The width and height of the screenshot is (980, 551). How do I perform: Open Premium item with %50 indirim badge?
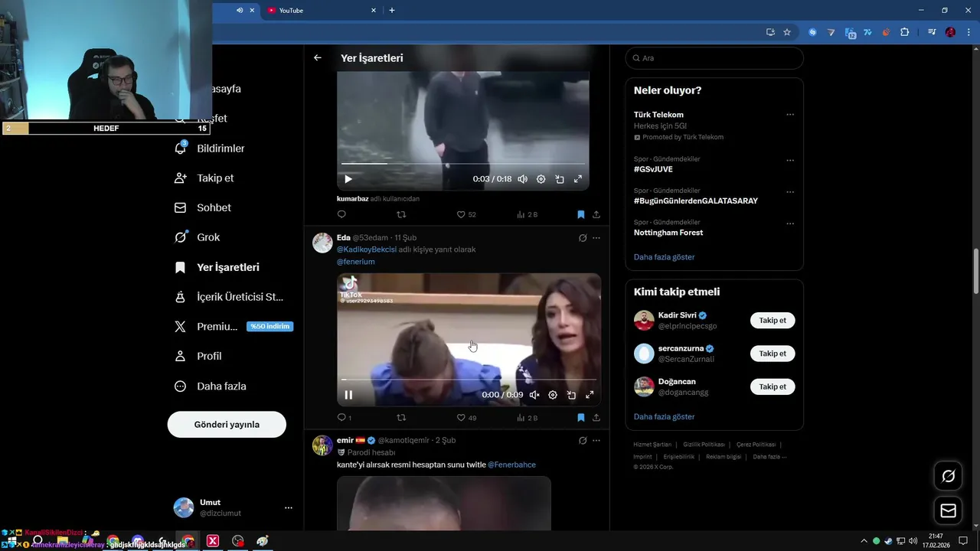click(x=234, y=326)
